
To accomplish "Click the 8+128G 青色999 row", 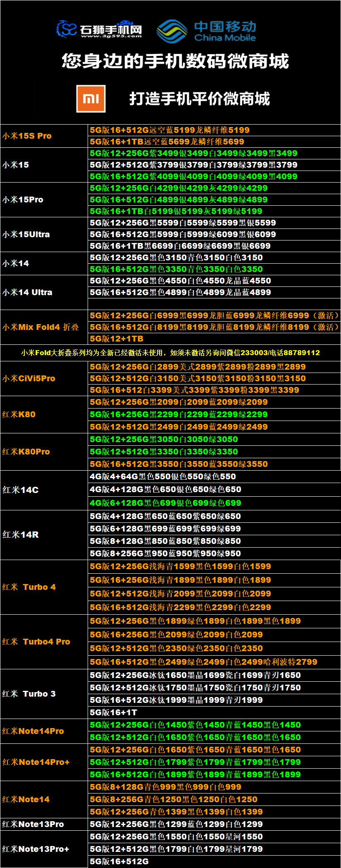I will pyautogui.click(x=215, y=787).
